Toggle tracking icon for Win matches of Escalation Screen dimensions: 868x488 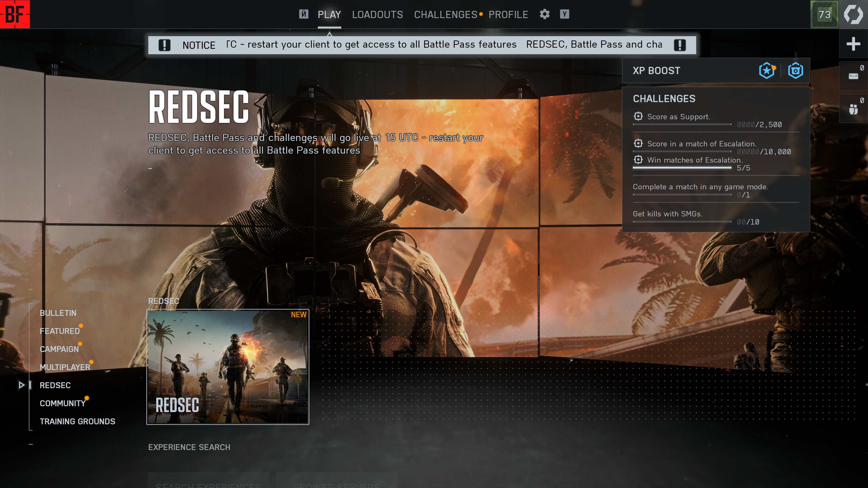(638, 160)
